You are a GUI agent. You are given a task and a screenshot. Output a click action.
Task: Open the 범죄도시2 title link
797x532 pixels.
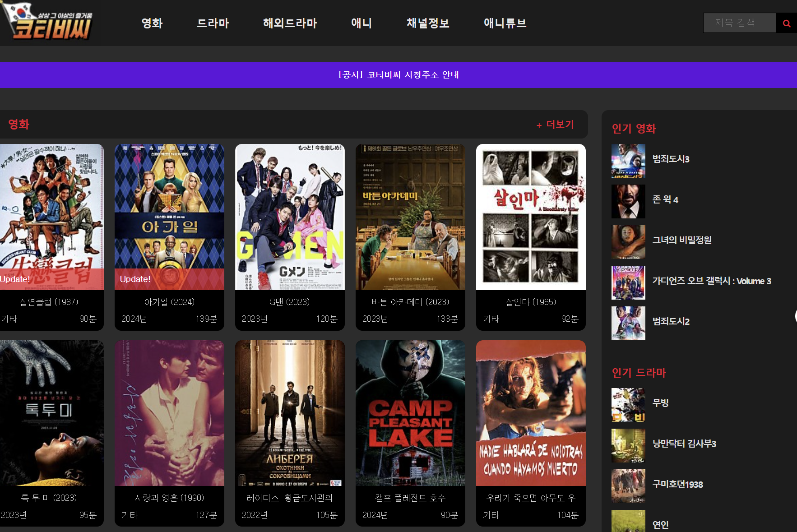[671, 321]
